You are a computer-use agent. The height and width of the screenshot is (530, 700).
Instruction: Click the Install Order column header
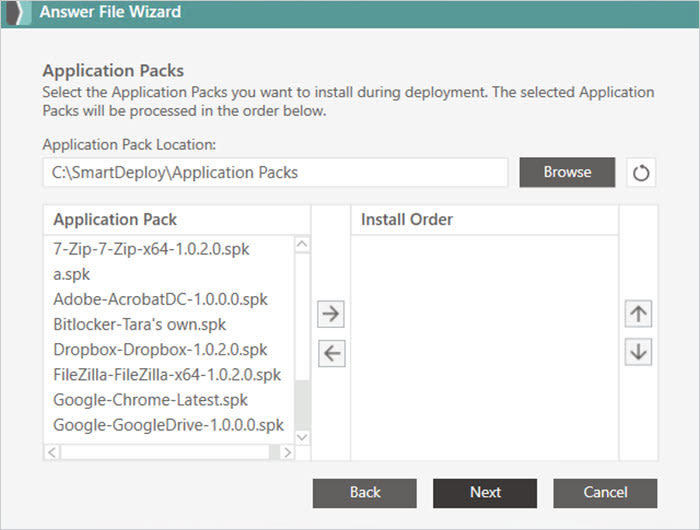(x=485, y=220)
